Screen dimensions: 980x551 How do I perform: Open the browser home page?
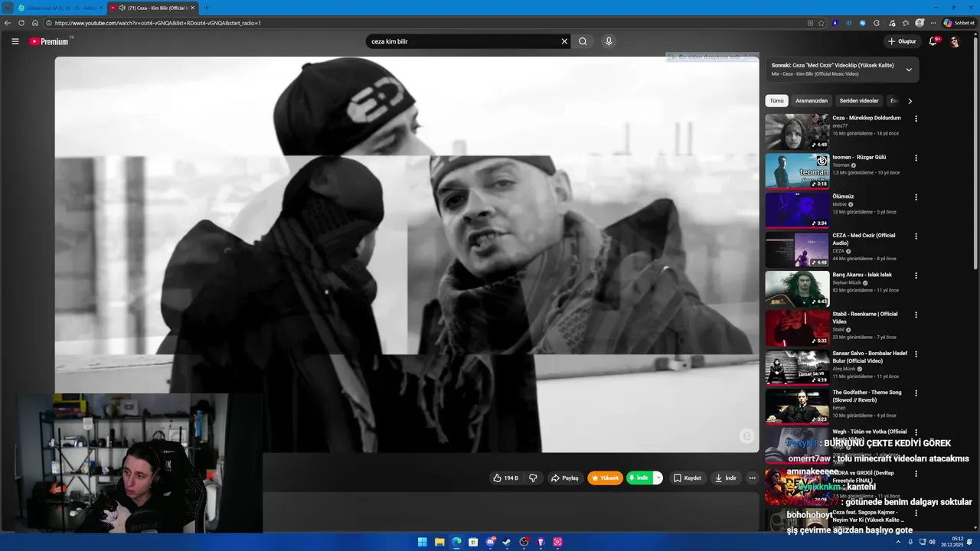35,23
